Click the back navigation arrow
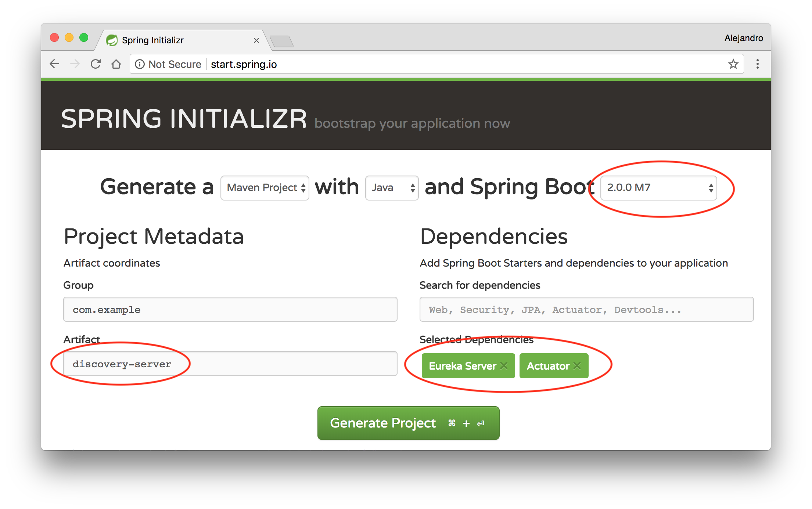Image resolution: width=812 pixels, height=509 pixels. coord(54,64)
